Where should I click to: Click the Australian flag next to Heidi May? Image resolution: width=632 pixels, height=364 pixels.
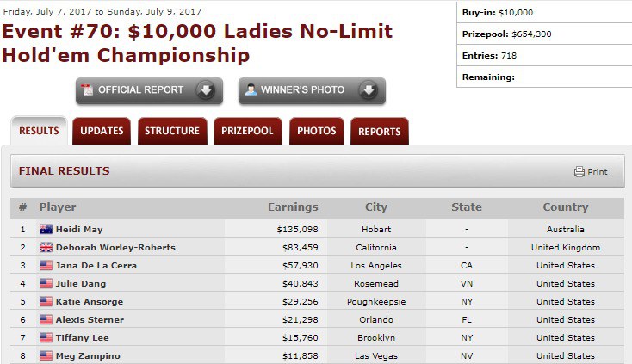tap(46, 229)
